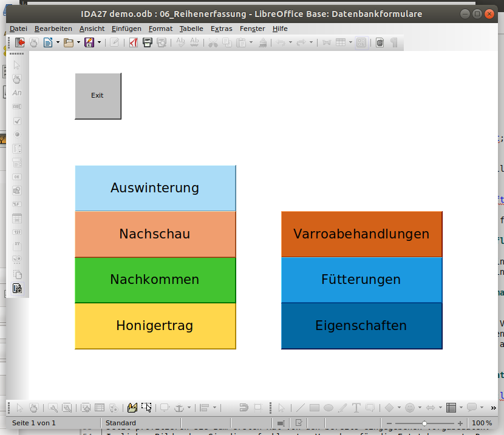Expand the Undo history dropdown arrow

coord(291,42)
